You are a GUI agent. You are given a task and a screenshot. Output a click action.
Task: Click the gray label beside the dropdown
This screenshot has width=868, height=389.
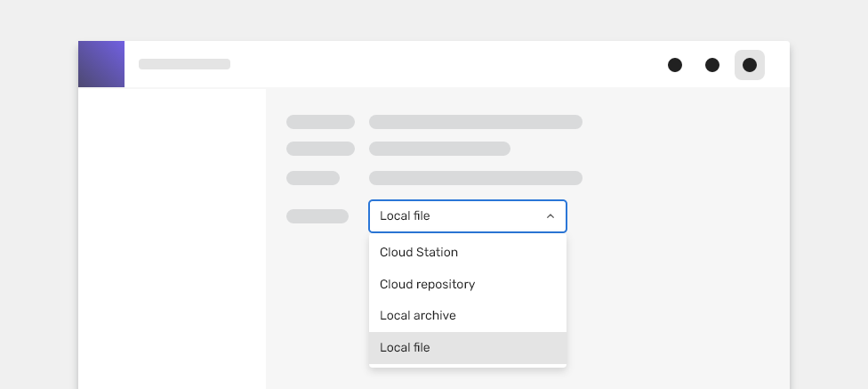click(317, 216)
